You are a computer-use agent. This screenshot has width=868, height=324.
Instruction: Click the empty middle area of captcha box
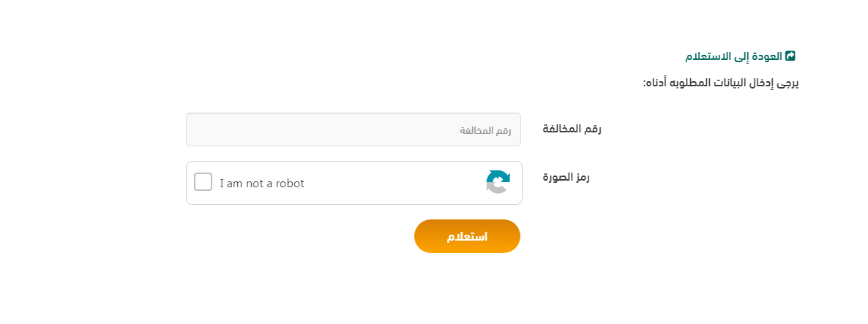[395, 183]
